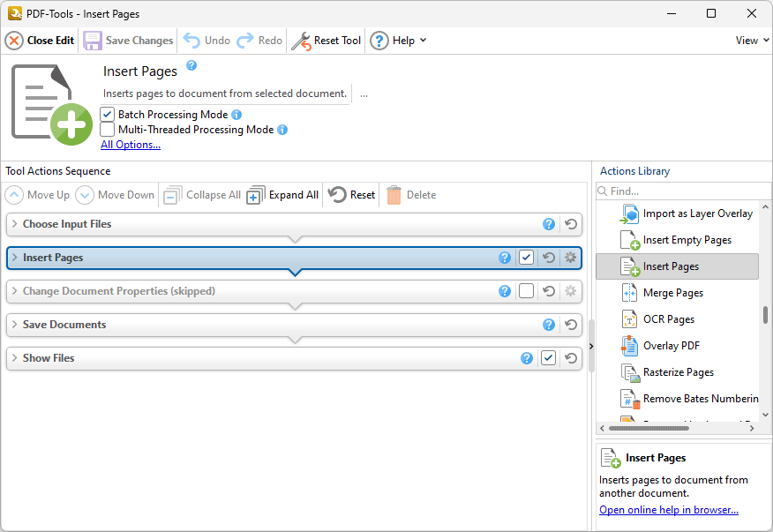Screen dimensions: 773x532
Task: Click the ellipsis button after description
Action: pos(364,94)
